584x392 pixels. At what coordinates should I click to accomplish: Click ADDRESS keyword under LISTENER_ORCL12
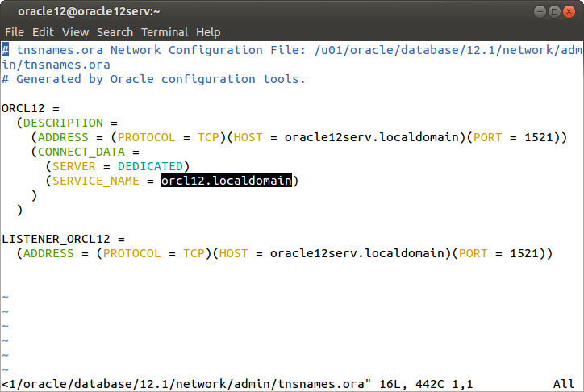[48, 253]
